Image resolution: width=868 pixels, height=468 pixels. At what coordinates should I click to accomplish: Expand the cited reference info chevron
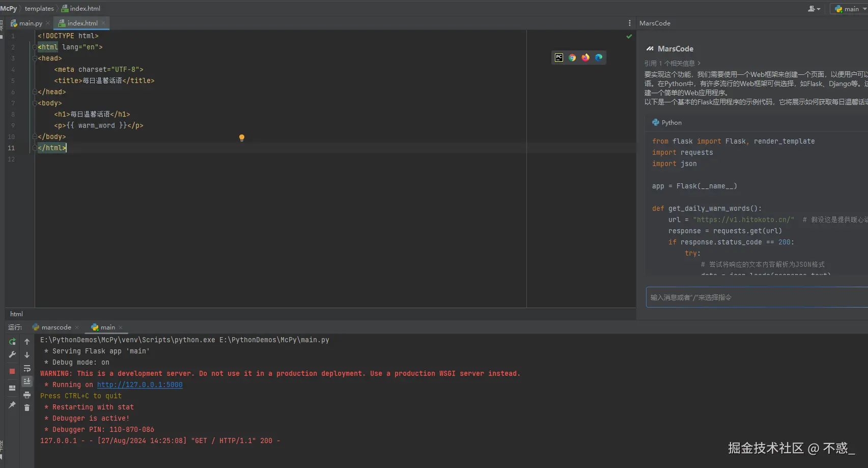(x=699, y=63)
